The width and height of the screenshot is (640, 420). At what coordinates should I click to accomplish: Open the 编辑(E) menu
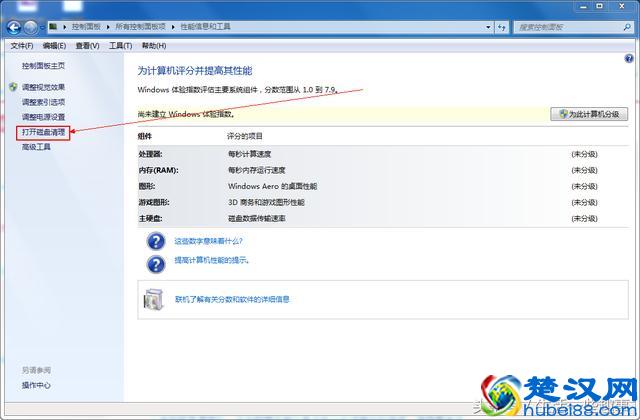[x=54, y=46]
